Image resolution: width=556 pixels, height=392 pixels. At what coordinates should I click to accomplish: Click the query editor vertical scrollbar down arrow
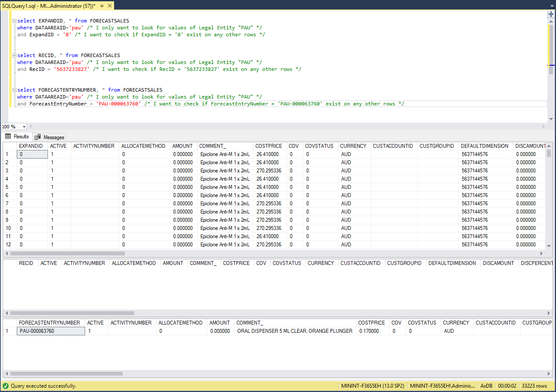[551, 119]
